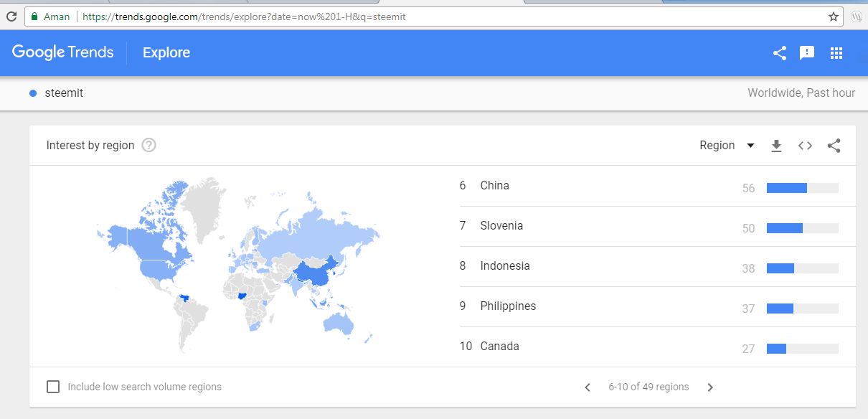
Task: Click the share icon in blue header
Action: coord(780,52)
